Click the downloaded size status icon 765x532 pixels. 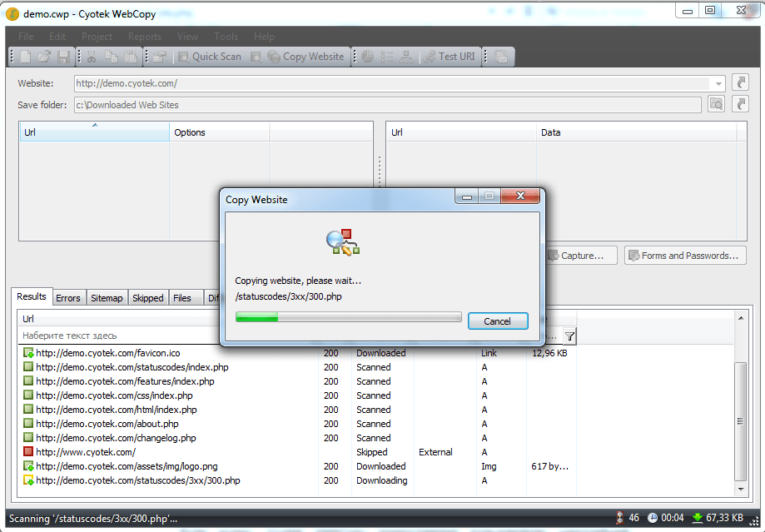[698, 518]
